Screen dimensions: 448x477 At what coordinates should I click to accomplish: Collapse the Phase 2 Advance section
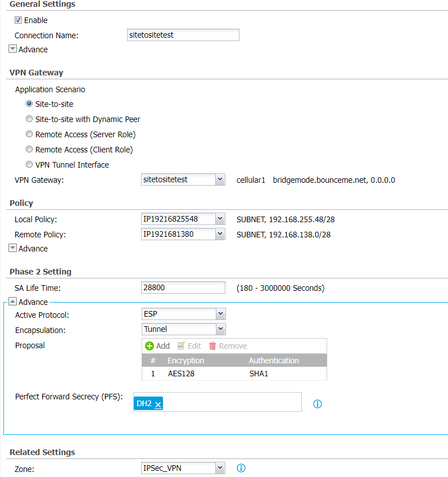[12, 302]
